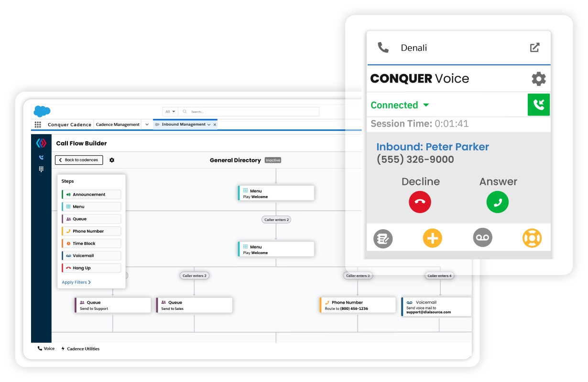The height and width of the screenshot is (382, 588).
Task: Open Apply Filters link
Action: pyautogui.click(x=76, y=282)
